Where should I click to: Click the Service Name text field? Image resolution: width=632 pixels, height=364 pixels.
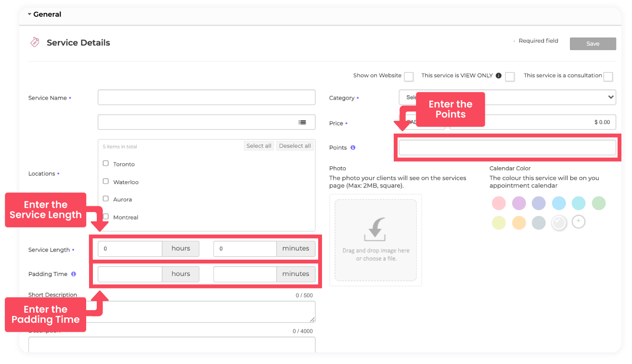point(206,97)
